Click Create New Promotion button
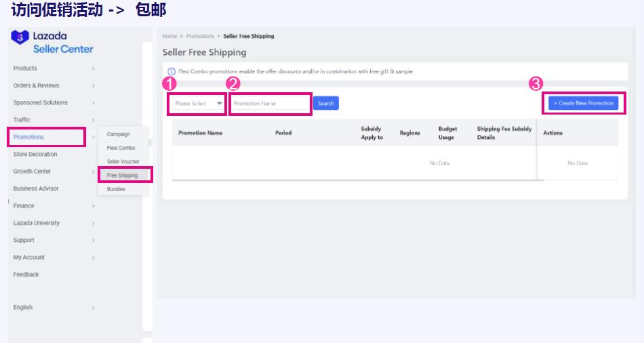The image size is (644, 343). coord(583,103)
